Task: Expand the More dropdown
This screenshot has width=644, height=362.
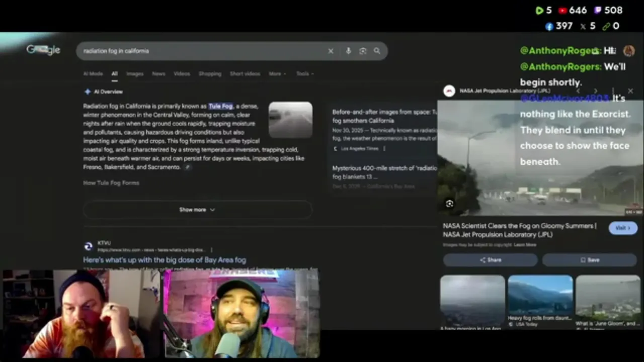Action: [x=277, y=73]
